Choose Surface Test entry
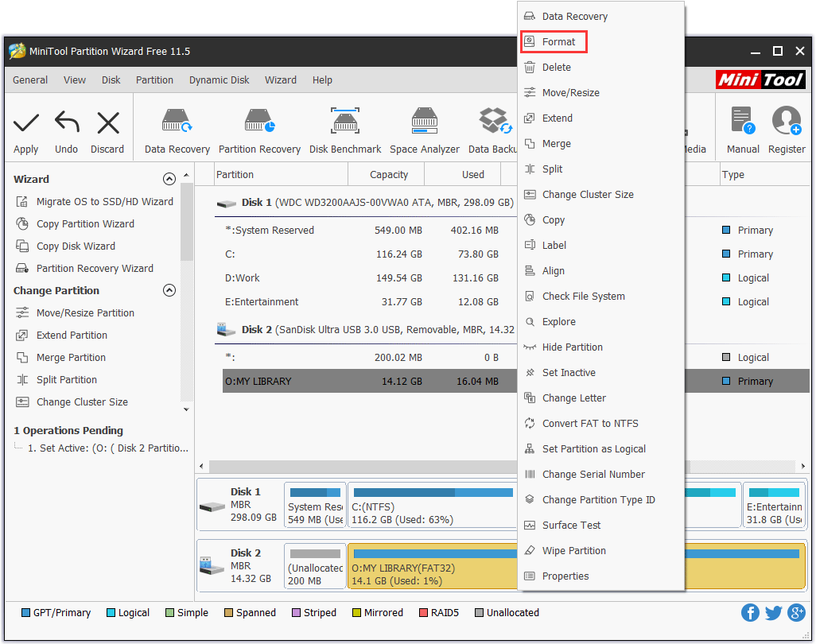 click(601, 526)
